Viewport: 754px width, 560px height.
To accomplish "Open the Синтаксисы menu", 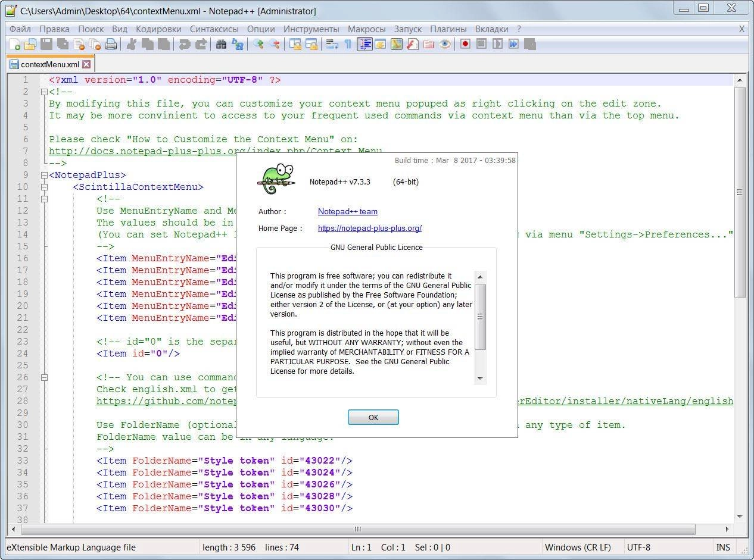I will point(214,29).
